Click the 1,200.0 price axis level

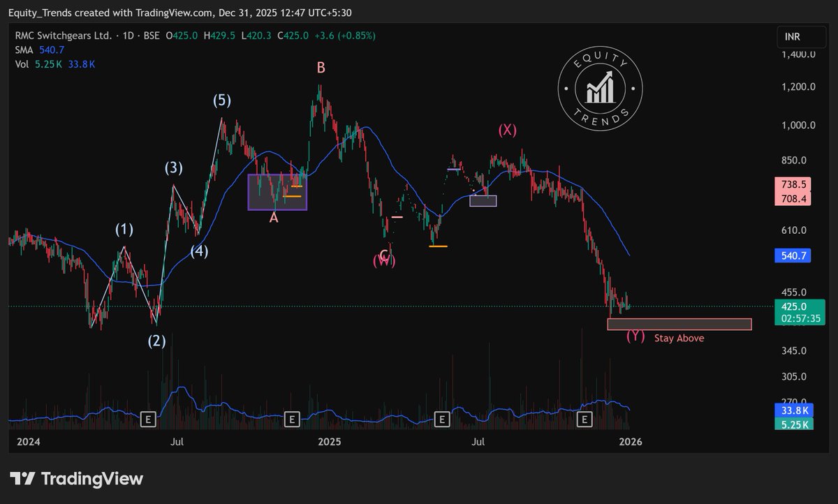798,87
